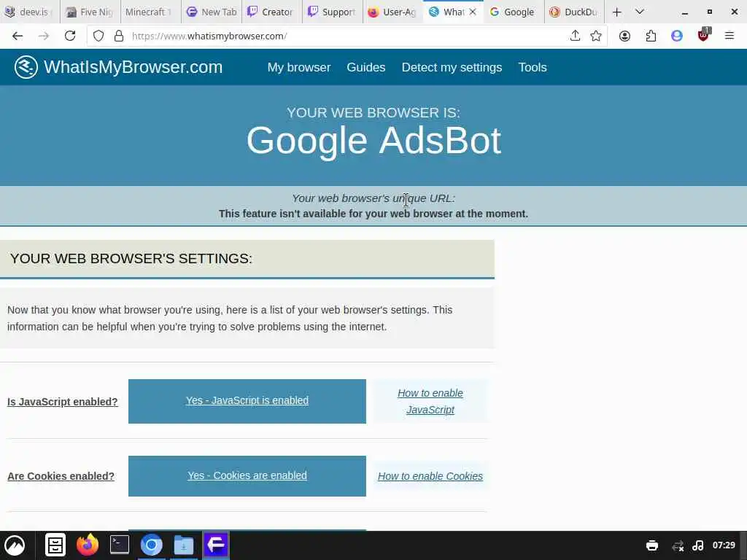Switch to the deev.is tab
This screenshot has width=747, height=560.
30,12
